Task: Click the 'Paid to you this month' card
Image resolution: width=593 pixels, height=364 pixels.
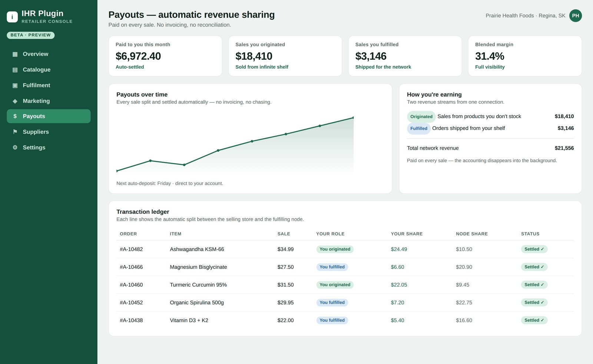Action: click(x=165, y=56)
